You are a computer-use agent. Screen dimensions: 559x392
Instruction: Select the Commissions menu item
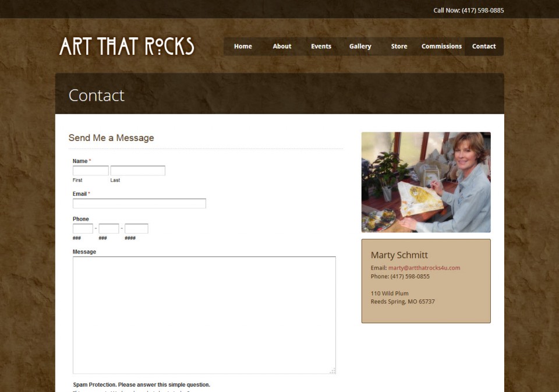pos(441,47)
